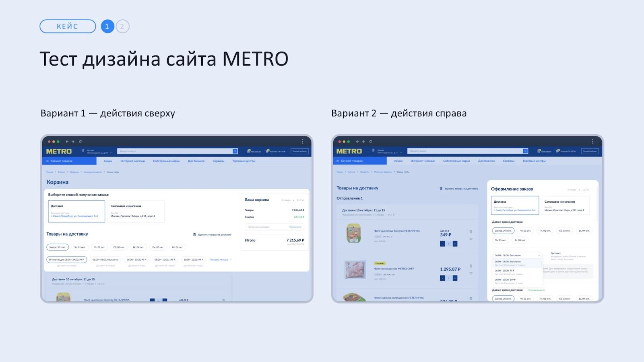This screenshot has height=362, width=644.
Task: Add Филе охлажденное METRO CHEF to favorites
Action: pos(471,274)
